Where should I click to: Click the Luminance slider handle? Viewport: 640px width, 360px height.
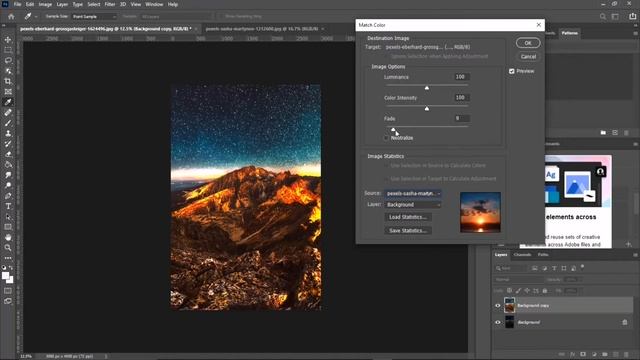click(427, 88)
